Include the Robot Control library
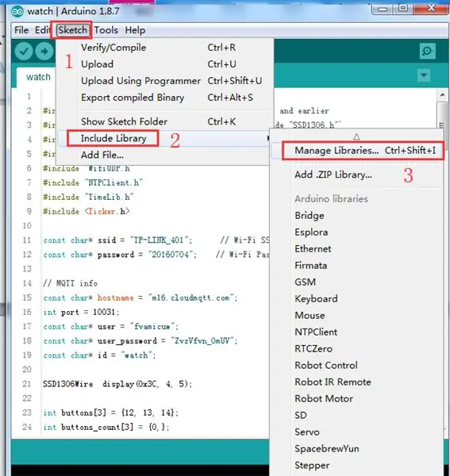This screenshot has height=476, width=450. click(x=326, y=365)
